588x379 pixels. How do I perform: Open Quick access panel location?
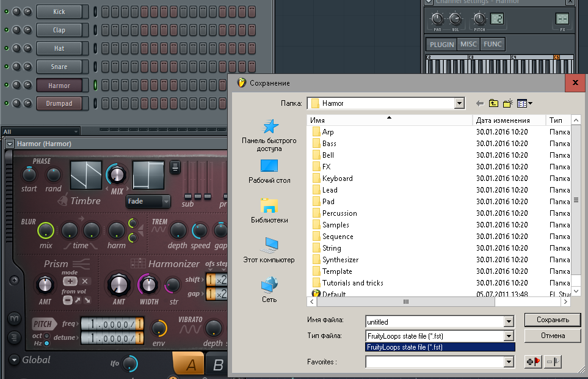pyautogui.click(x=269, y=135)
